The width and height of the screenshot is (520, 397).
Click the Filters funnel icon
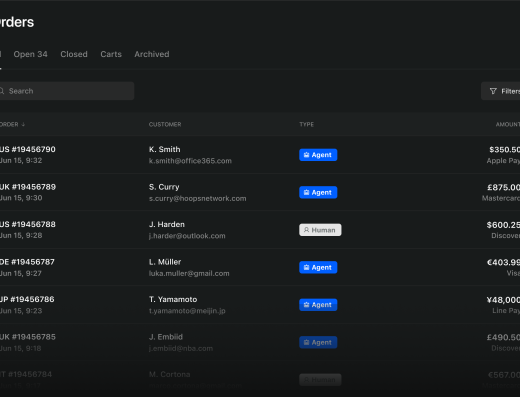(x=493, y=91)
